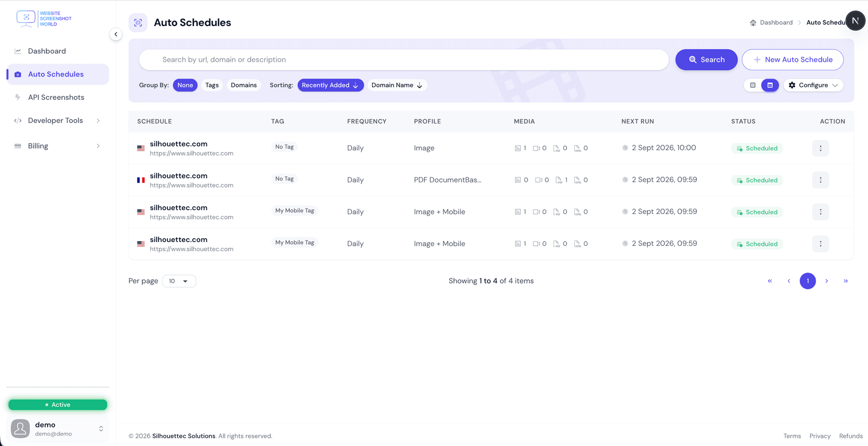Sort by Recently Added
This screenshot has width=868, height=446.
click(330, 85)
